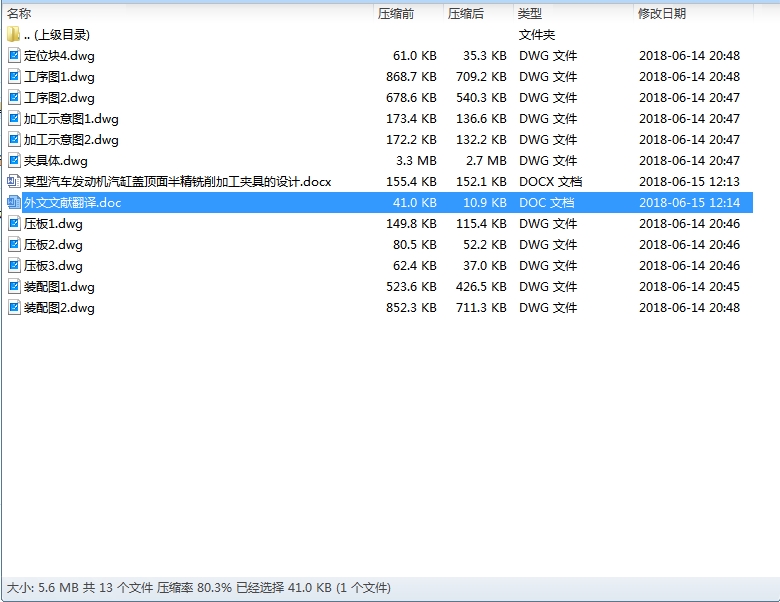Select the icon beside 加工示意图1.dwg
The height and width of the screenshot is (602, 780).
click(14, 118)
